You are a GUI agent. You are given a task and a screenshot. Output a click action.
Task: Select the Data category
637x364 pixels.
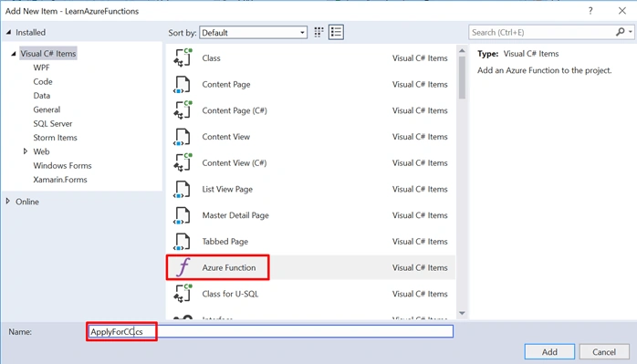pyautogui.click(x=42, y=96)
